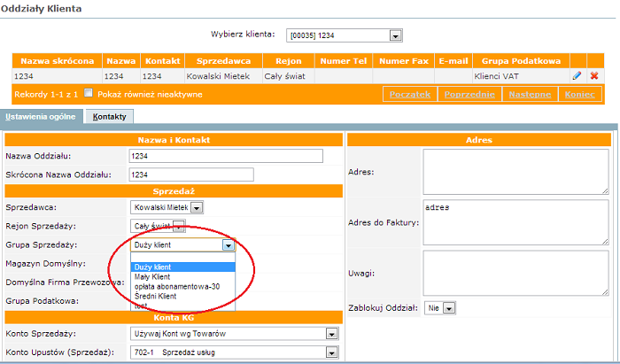620x364 pixels.
Task: Go to Następne page link
Action: (x=530, y=94)
